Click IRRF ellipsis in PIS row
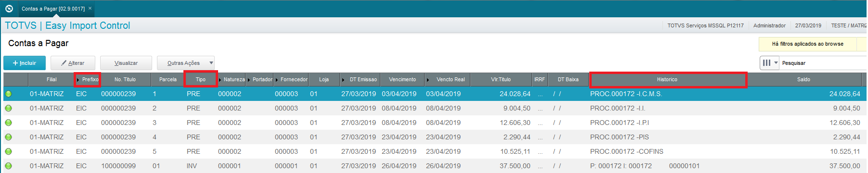This screenshot has width=868, height=173. 540,137
